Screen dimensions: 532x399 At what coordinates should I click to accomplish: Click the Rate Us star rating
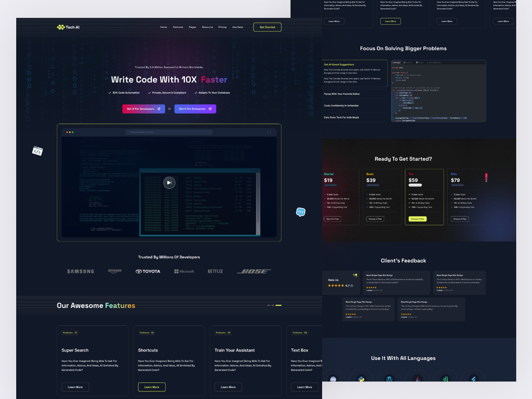pos(336,286)
